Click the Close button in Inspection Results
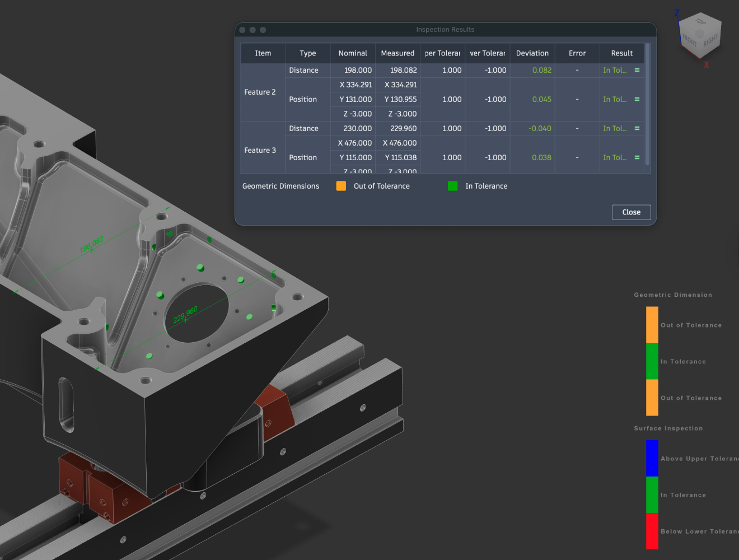739x560 pixels. point(631,212)
